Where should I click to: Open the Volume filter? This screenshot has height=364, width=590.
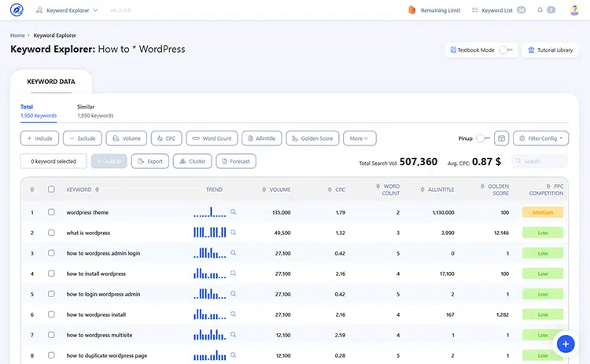[127, 138]
